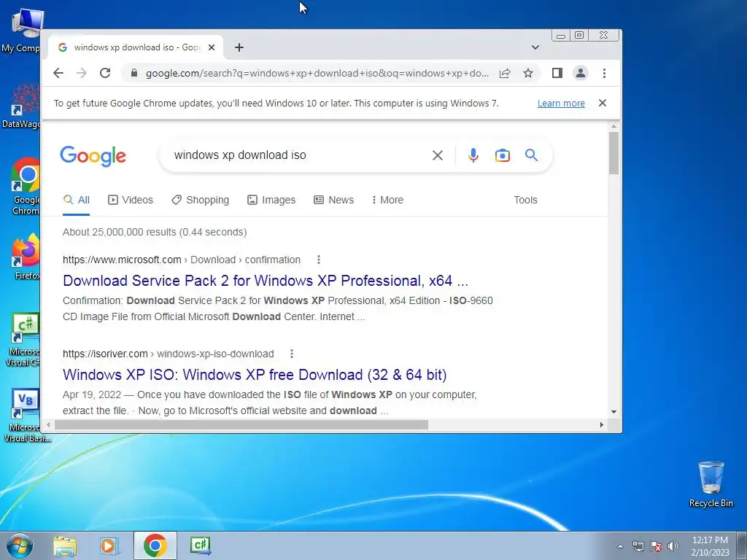Open Chrome side panel icon
The height and width of the screenshot is (560, 747).
557,73
